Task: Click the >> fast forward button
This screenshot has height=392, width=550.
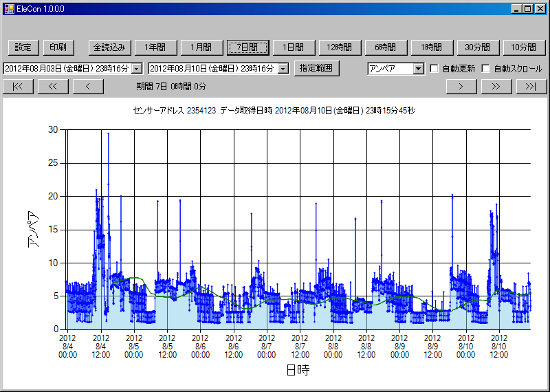Action: click(x=496, y=87)
